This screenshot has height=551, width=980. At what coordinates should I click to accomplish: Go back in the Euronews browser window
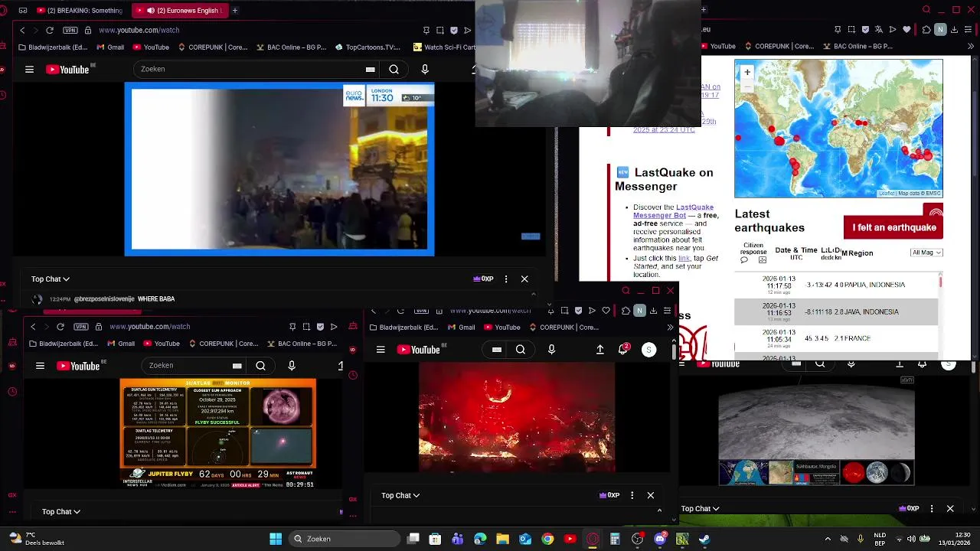pos(22,30)
